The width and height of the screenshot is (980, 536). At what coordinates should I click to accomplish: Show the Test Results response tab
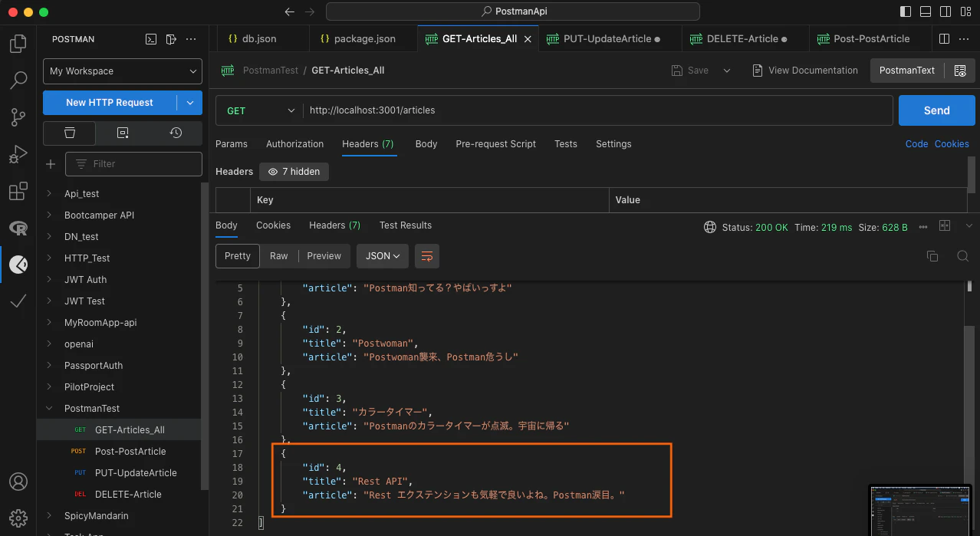pos(406,225)
